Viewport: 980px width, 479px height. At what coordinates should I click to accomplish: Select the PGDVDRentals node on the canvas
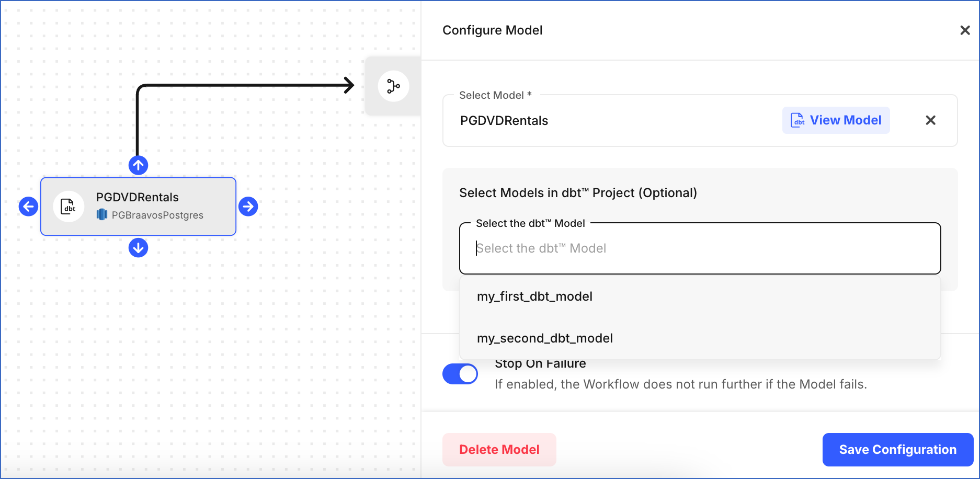tap(138, 206)
